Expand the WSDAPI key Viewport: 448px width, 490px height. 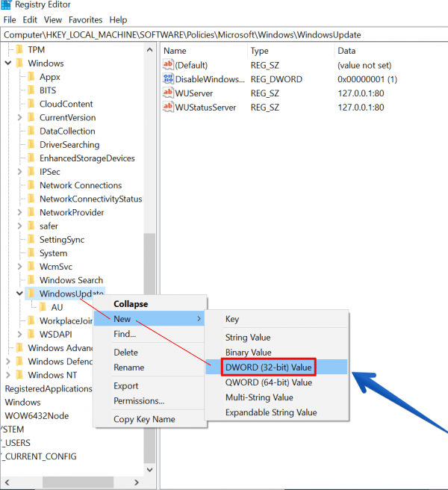19,335
